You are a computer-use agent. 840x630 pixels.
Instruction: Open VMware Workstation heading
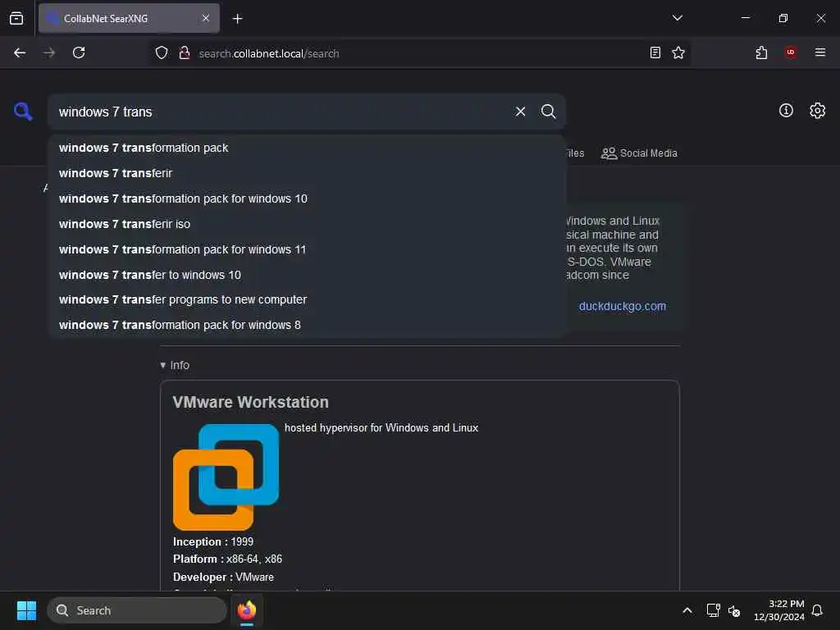(x=250, y=402)
